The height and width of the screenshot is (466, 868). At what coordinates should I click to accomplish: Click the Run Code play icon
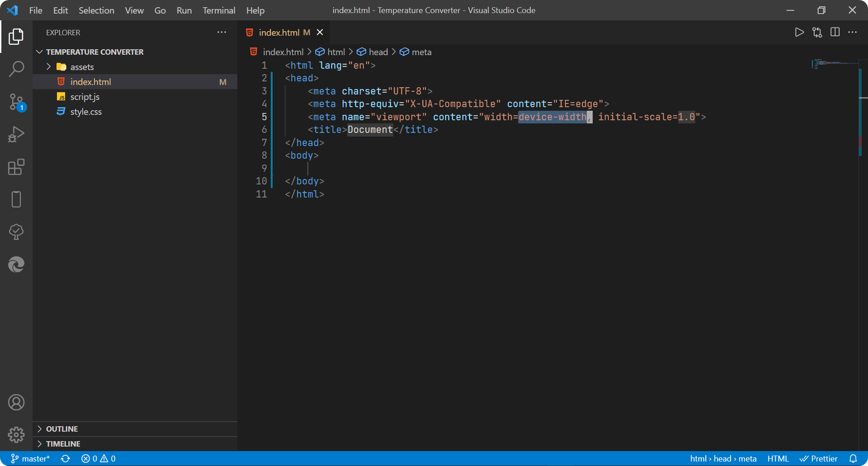tap(799, 32)
